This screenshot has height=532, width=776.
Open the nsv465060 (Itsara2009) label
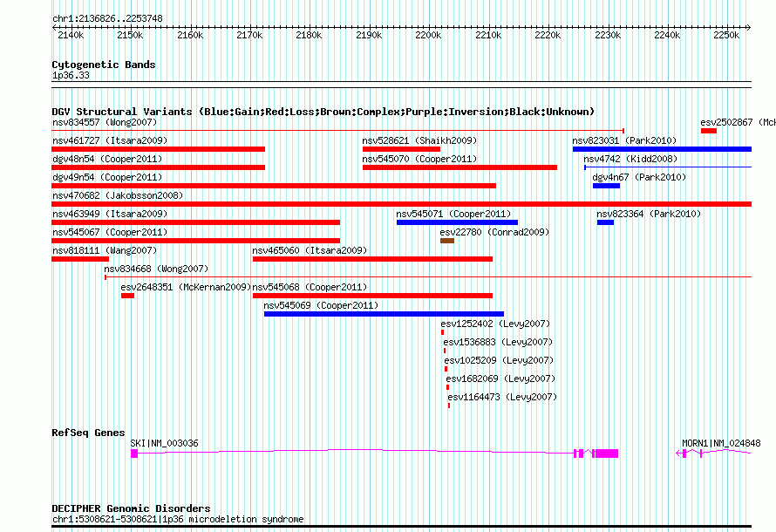310,250
